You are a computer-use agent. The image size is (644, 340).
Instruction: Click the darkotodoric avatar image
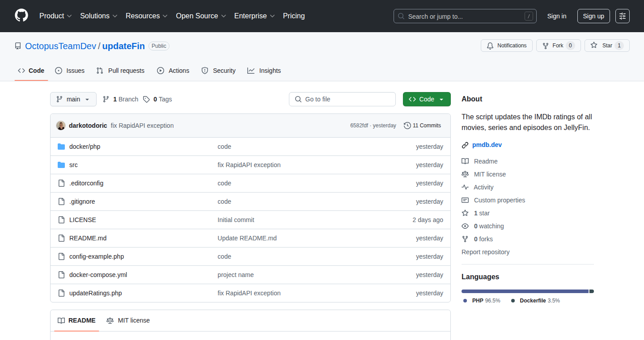click(61, 126)
